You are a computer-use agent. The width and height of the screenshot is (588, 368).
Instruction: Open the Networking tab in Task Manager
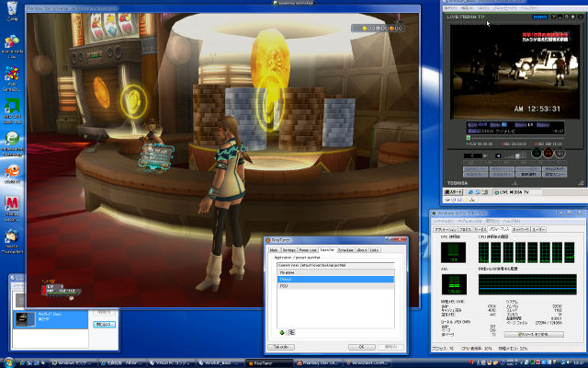tap(520, 229)
